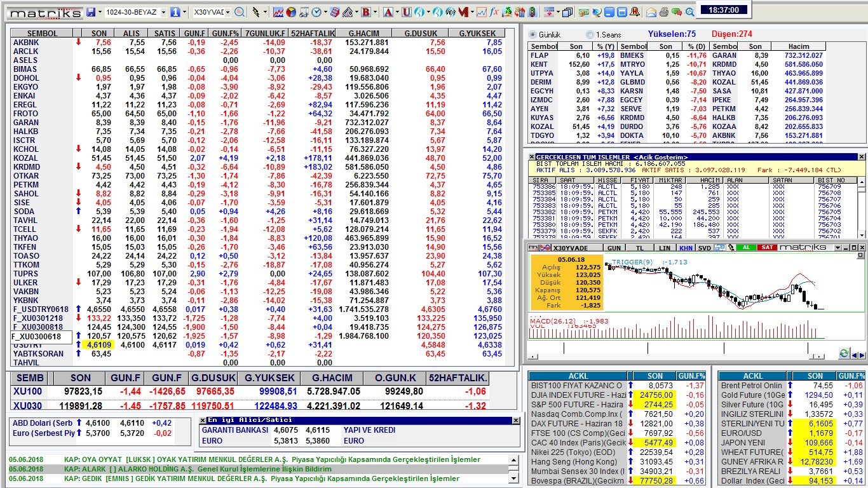Click the Acik Gosterim link in trades panel
Screen dimensions: 868x488
(661, 157)
